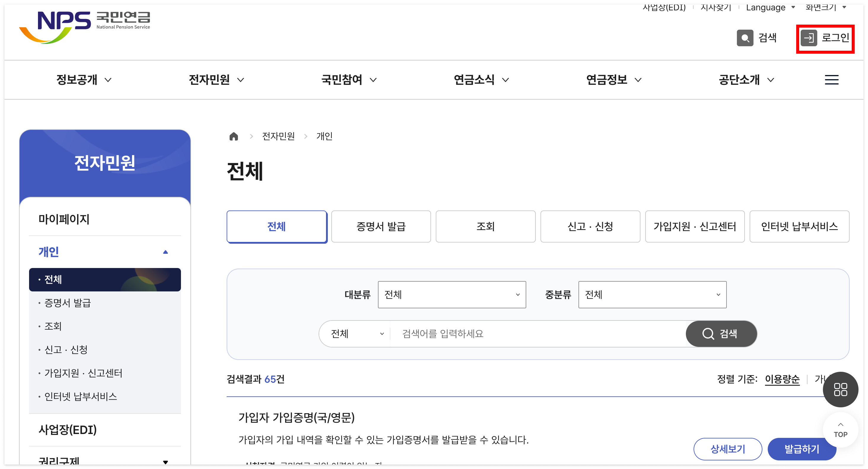Switch to the 증명서 발급 tab
Image resolution: width=868 pixels, height=469 pixels.
click(381, 226)
